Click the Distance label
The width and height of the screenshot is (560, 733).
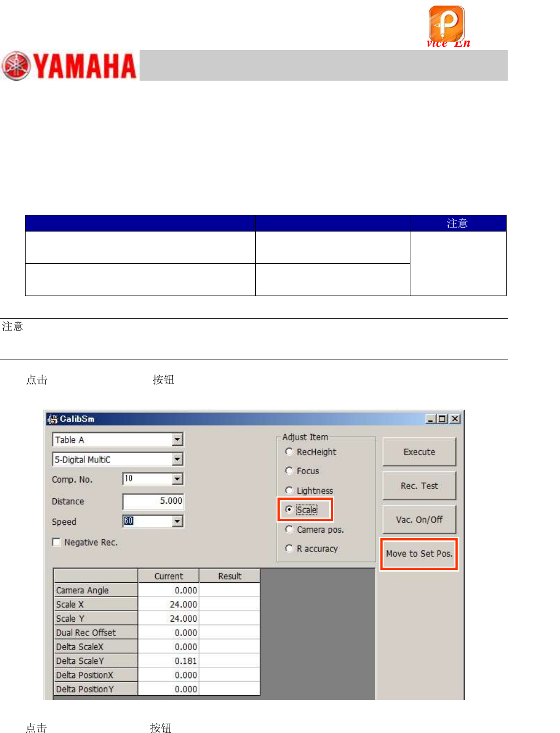point(68,501)
